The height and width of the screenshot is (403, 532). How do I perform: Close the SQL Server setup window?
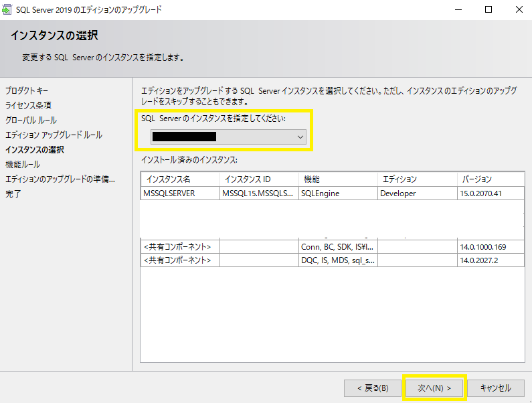(519, 10)
